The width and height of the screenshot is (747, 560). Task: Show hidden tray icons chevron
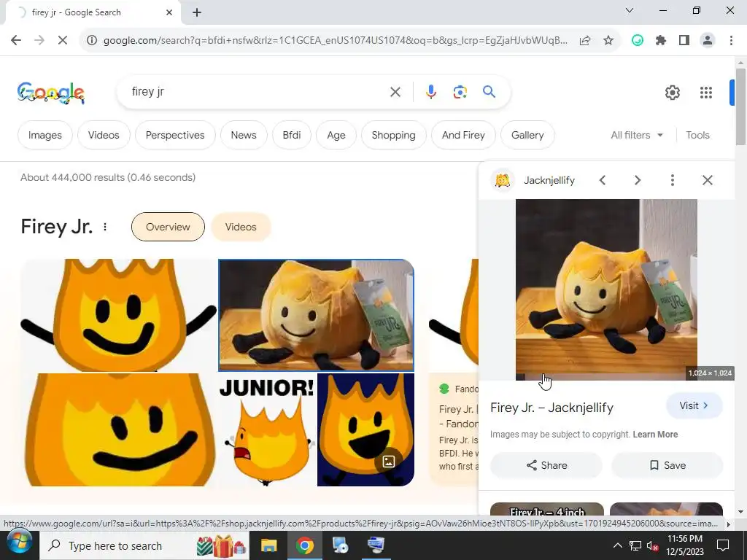(x=617, y=545)
